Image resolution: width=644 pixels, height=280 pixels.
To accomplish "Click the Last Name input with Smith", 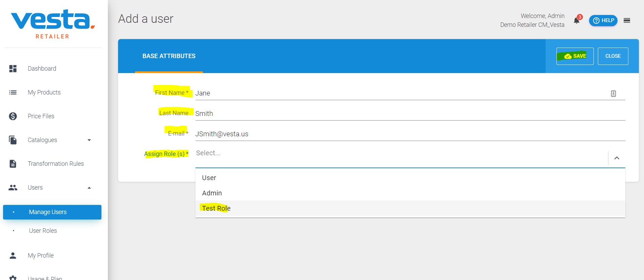I will pyautogui.click(x=410, y=113).
